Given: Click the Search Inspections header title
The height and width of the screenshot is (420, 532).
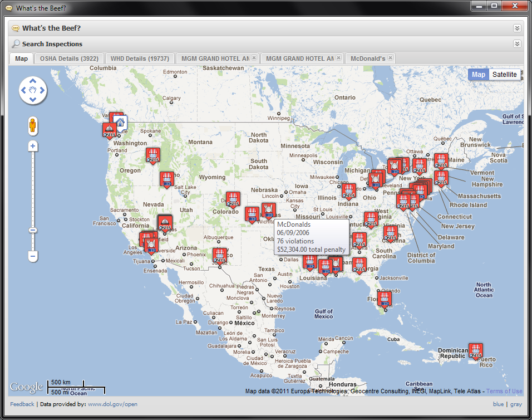Looking at the screenshot, I should tap(52, 44).
